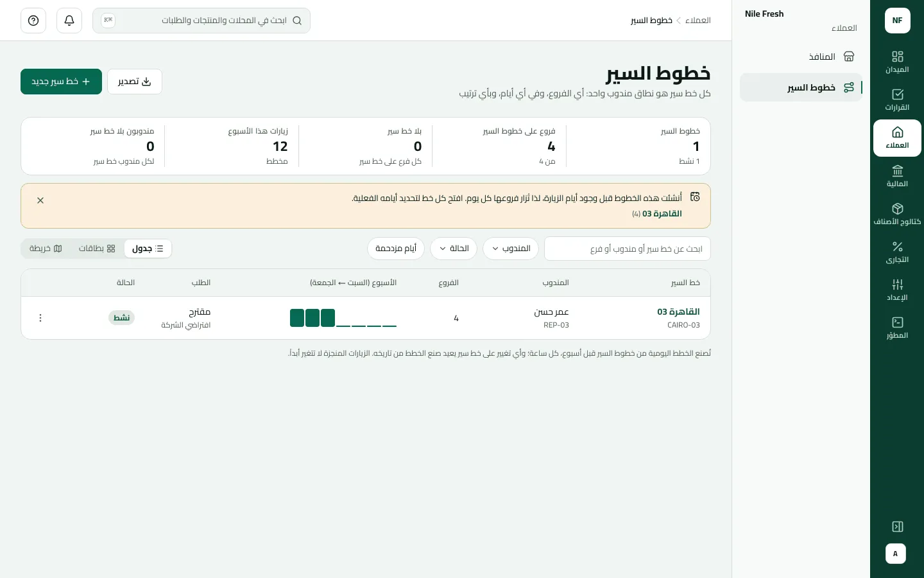The width and height of the screenshot is (924, 578).
Task: Click مقترح order value cell
Action: pos(200,311)
